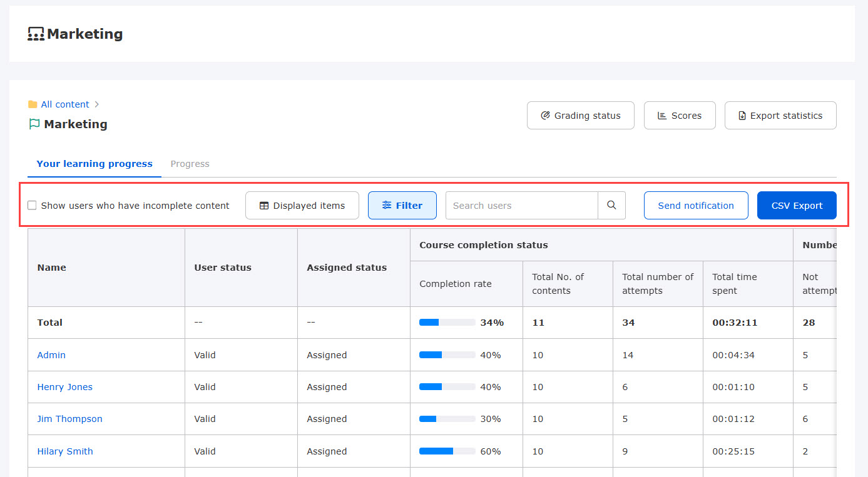The width and height of the screenshot is (868, 477).
Task: Open the Scores view
Action: click(680, 116)
